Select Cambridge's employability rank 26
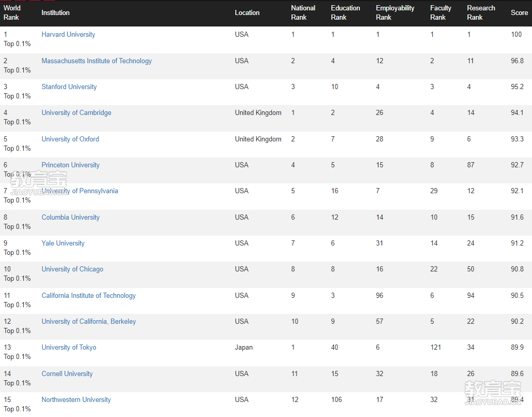532x417 pixels. click(x=380, y=113)
